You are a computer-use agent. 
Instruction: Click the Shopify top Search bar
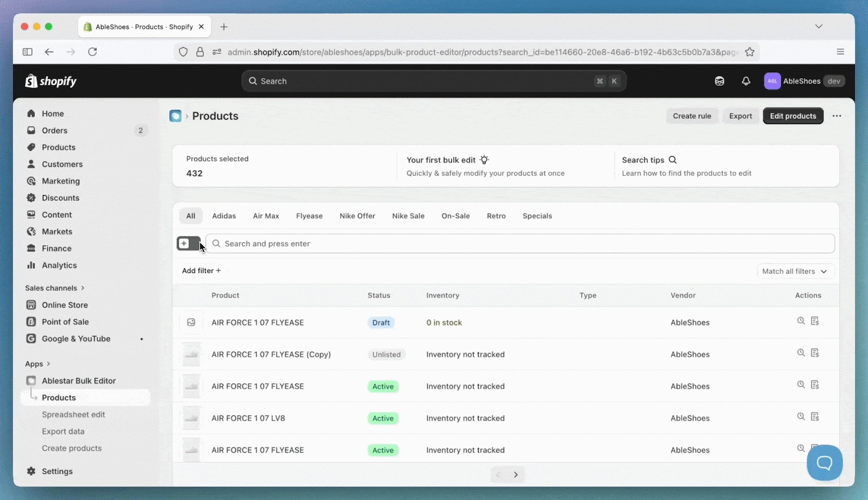click(434, 81)
